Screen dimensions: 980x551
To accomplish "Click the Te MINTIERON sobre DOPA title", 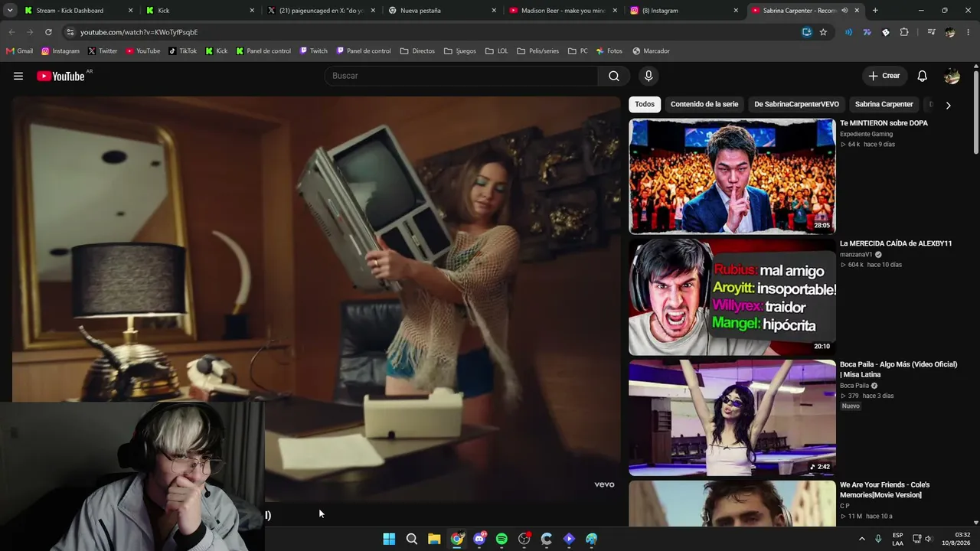I will click(884, 123).
